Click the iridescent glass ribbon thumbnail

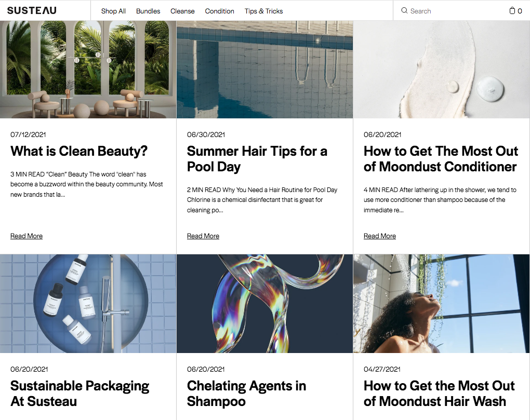click(x=264, y=304)
